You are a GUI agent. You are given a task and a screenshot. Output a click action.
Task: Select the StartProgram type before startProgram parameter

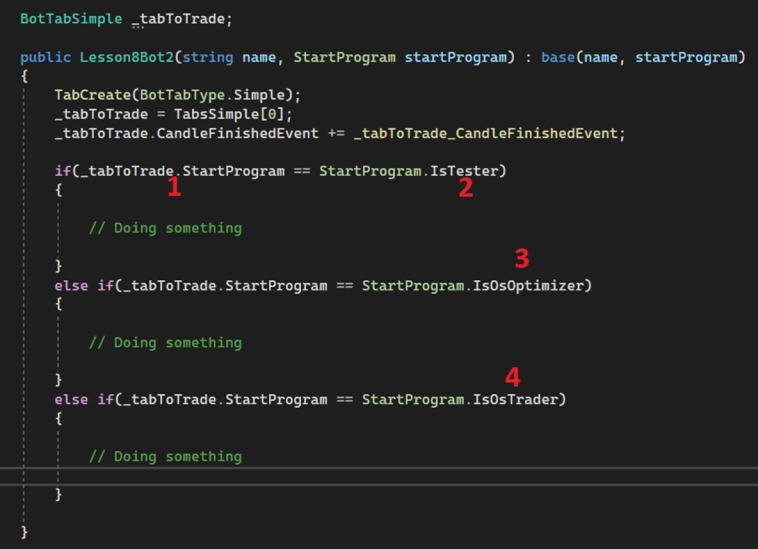(345, 58)
